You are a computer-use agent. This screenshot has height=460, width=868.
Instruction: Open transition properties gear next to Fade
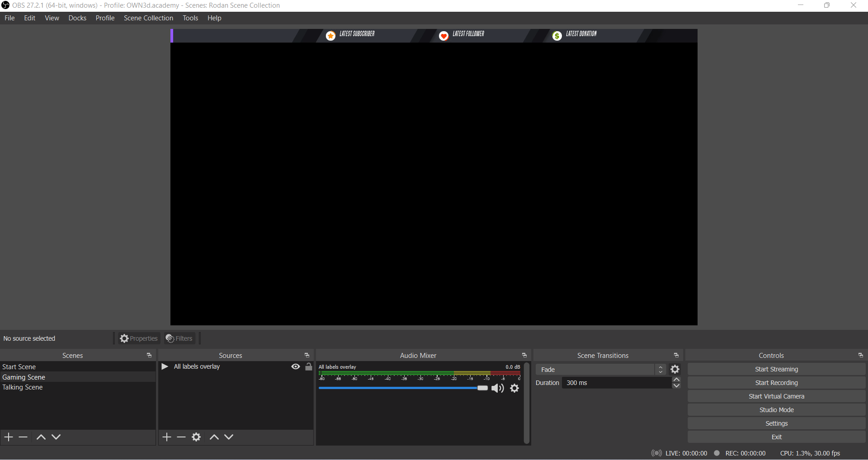[675, 370]
